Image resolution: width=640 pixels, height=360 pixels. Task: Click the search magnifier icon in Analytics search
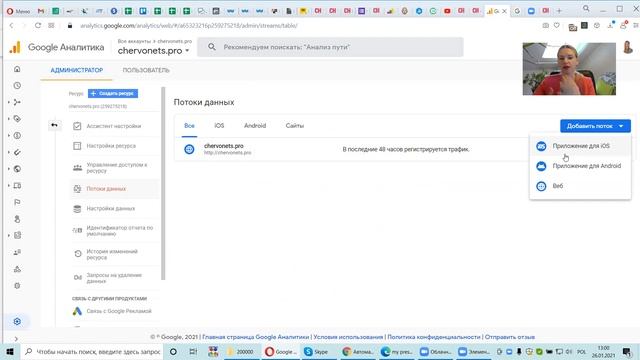211,47
